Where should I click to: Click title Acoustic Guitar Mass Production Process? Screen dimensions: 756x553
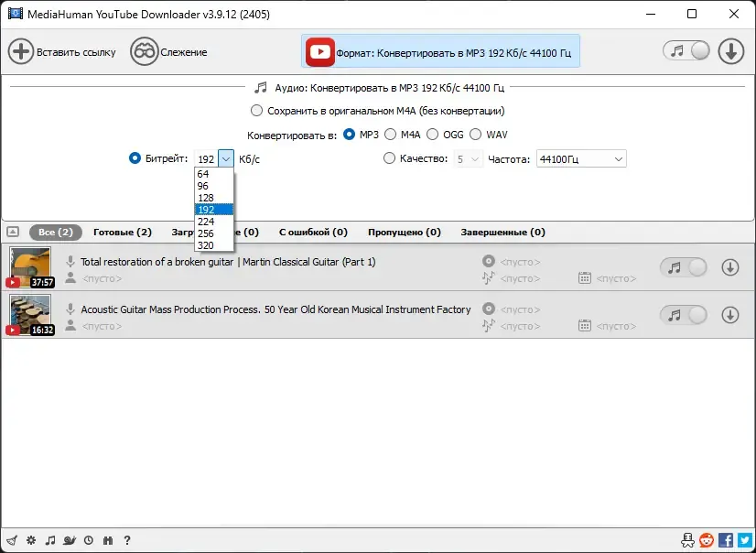point(275,309)
